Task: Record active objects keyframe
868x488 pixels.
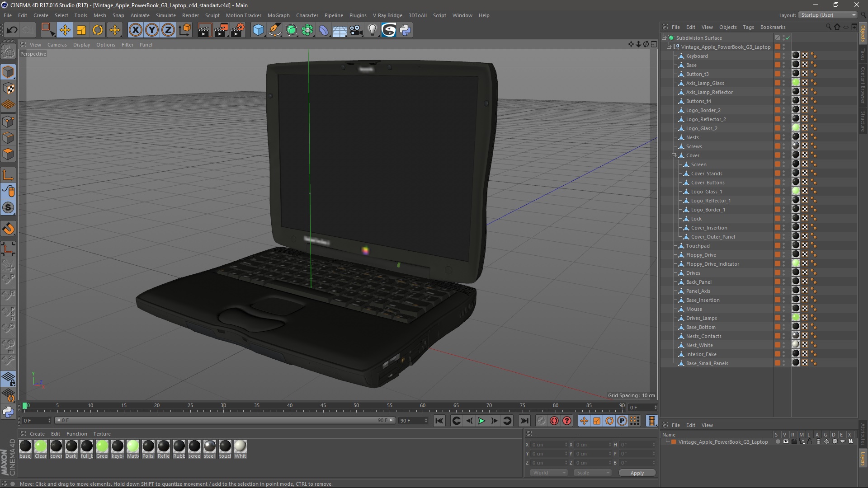Action: point(541,421)
